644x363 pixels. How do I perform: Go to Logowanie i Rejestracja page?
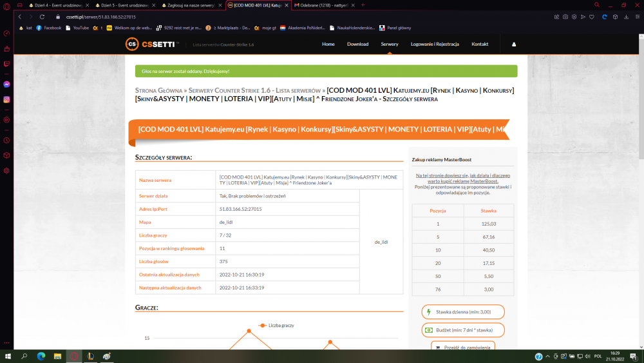click(x=435, y=44)
